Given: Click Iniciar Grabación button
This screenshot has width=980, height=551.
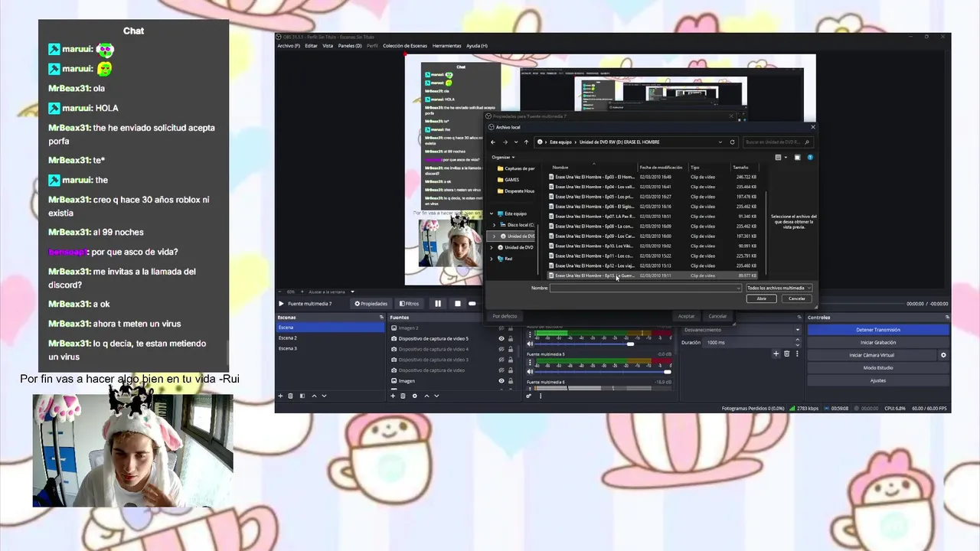Looking at the screenshot, I should click(878, 343).
